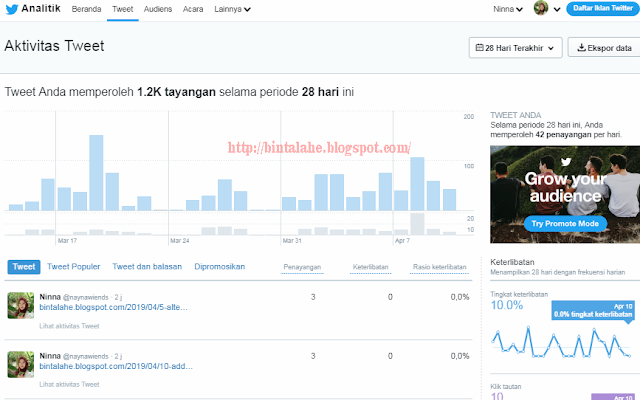Click the download icon in Ekspor data
Image resolution: width=640 pixels, height=400 pixels.
tap(581, 48)
